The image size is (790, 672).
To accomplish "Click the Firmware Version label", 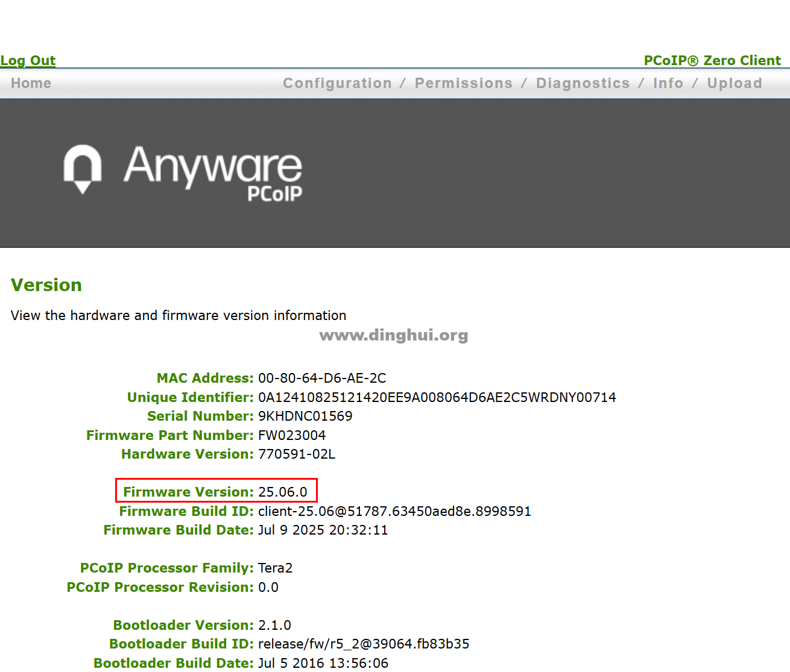I will pyautogui.click(x=189, y=492).
